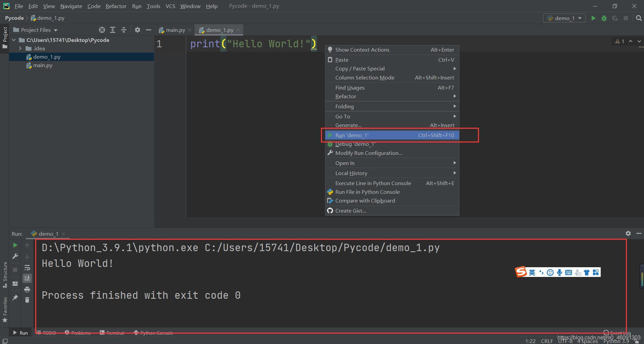Screen dimensions: 644x344
Task: Hide the Project panel with minus icon
Action: click(148, 30)
